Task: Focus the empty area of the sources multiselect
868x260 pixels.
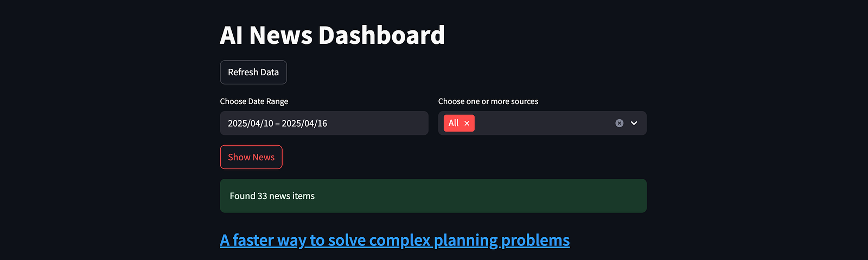Action: click(x=542, y=123)
